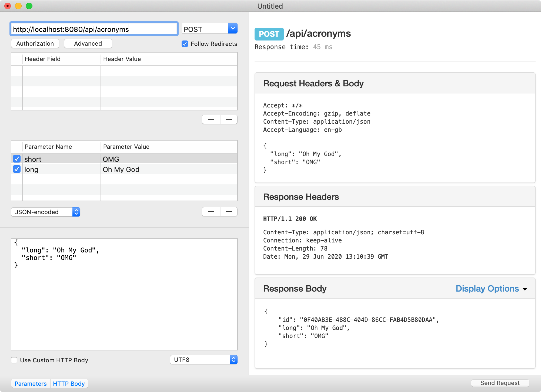
Task: Switch to the Parameters tab
Action: [31, 384]
